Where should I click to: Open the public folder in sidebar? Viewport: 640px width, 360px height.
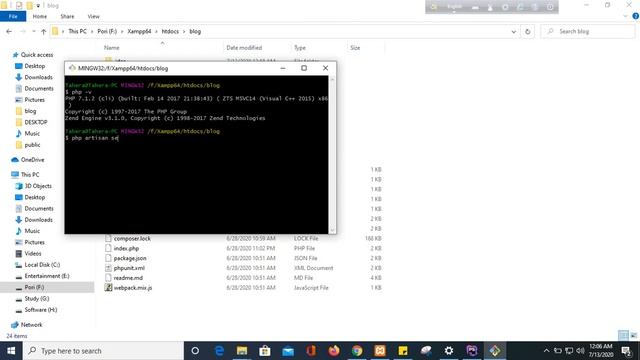click(28, 145)
